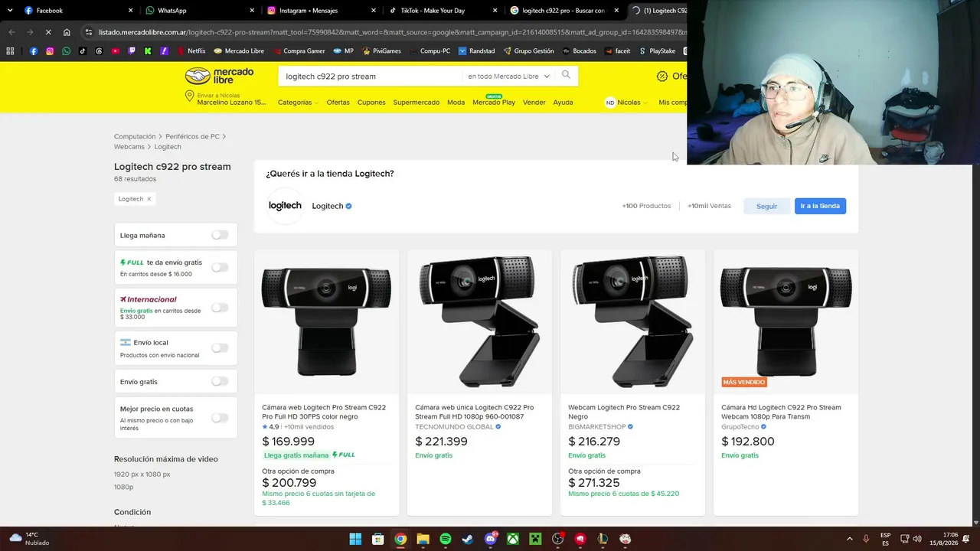This screenshot has height=551, width=980.
Task: Open the Facebook bookmark icon
Action: [34, 51]
